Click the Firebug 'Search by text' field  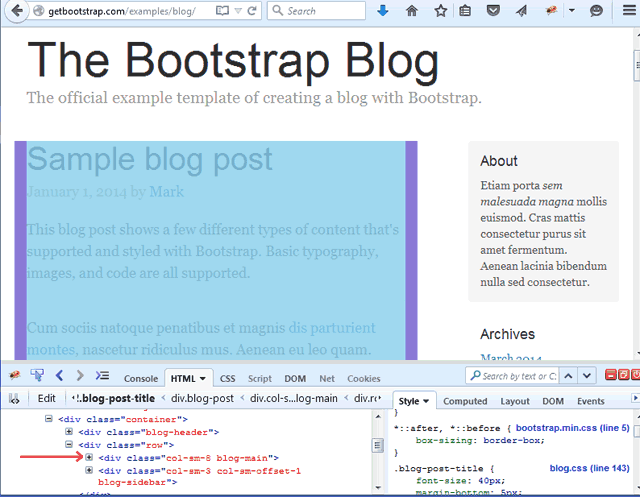(x=512, y=376)
